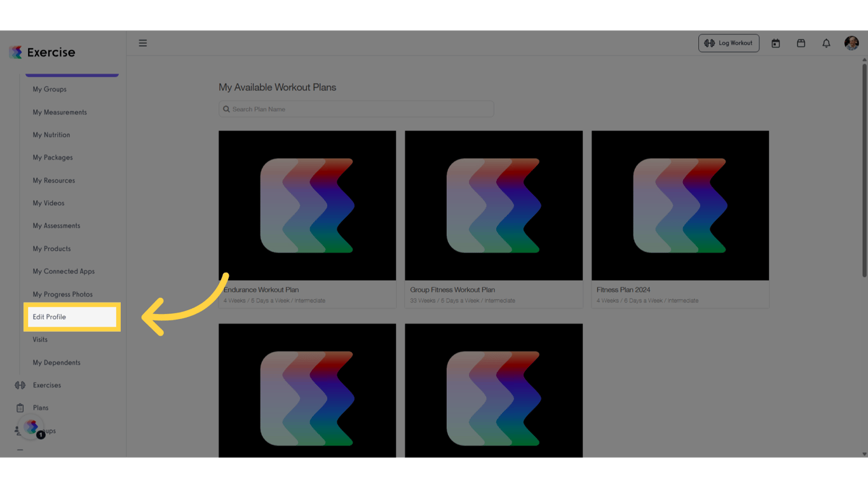Open Visits in the sidebar
The height and width of the screenshot is (488, 868).
click(x=40, y=340)
